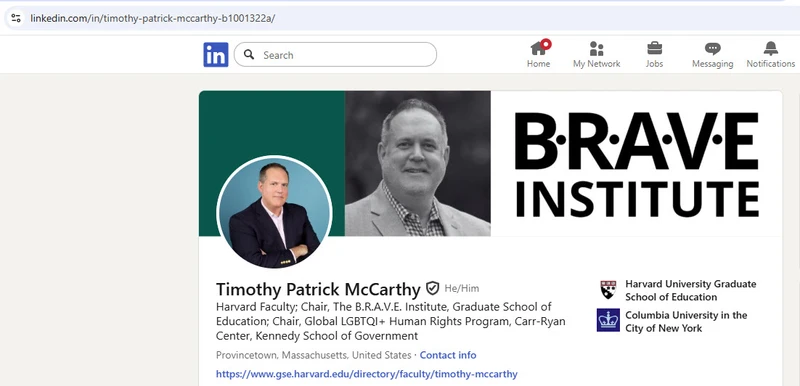Open Notifications bell icon

tap(771, 48)
